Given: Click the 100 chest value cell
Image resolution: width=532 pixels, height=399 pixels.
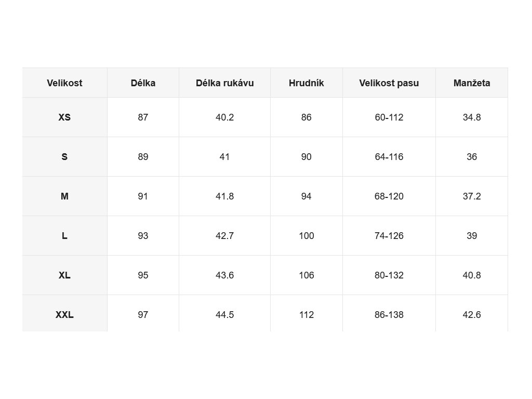Looking at the screenshot, I should coord(307,236).
